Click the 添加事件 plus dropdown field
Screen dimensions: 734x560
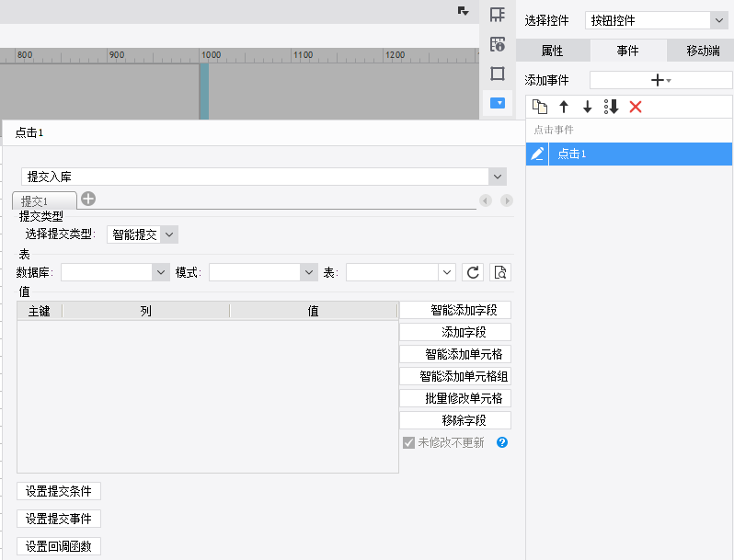coord(660,80)
